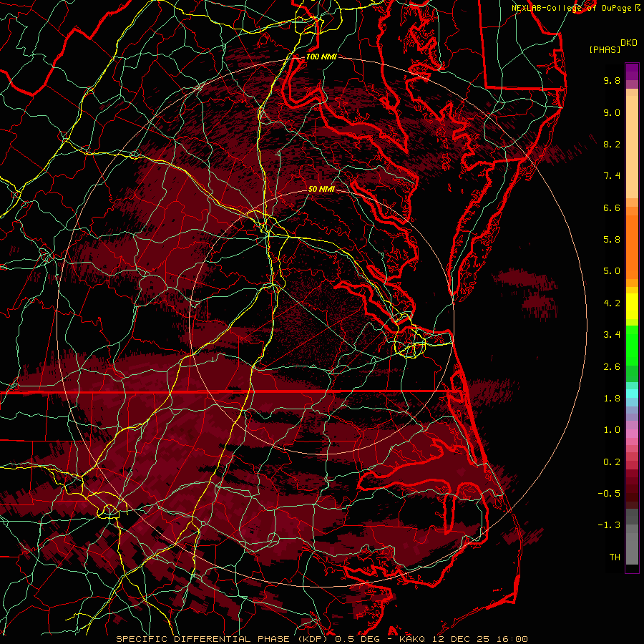The image size is (644, 644).
Task: Click the 5.0 legend value
Action: click(612, 271)
